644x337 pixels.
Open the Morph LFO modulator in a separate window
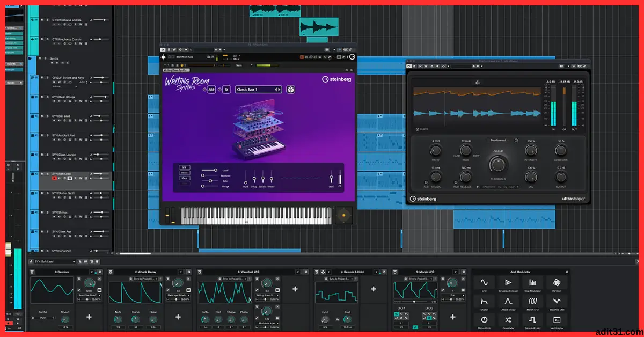[x=465, y=272]
